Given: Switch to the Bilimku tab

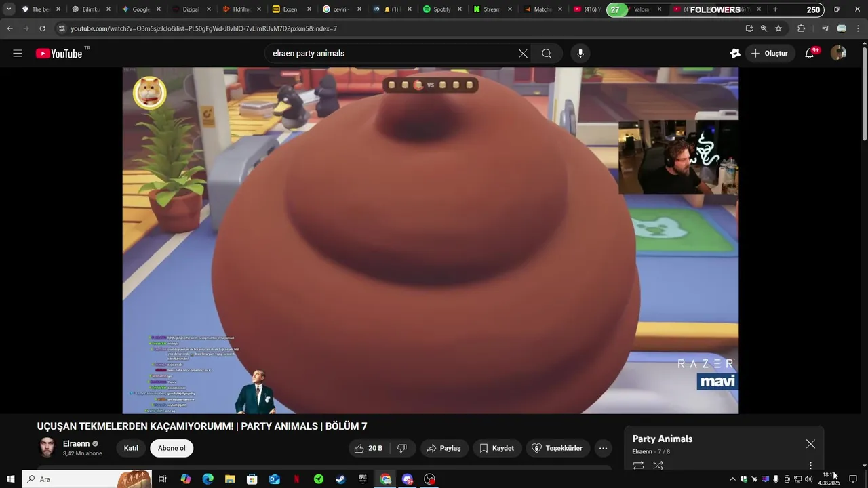Looking at the screenshot, I should coord(90,9).
